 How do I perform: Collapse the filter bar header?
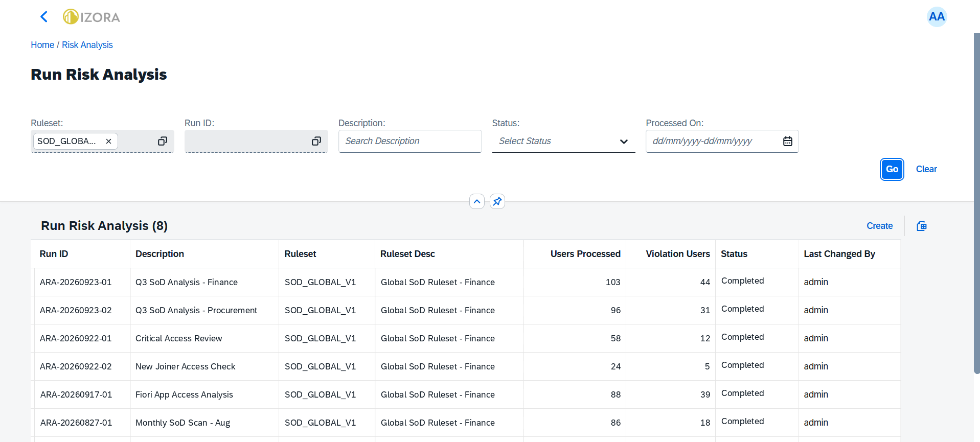coord(477,201)
